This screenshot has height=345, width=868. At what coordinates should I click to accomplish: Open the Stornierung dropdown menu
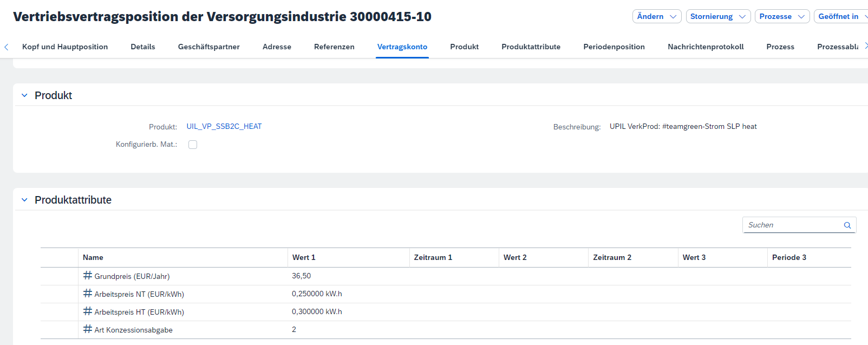(x=717, y=17)
